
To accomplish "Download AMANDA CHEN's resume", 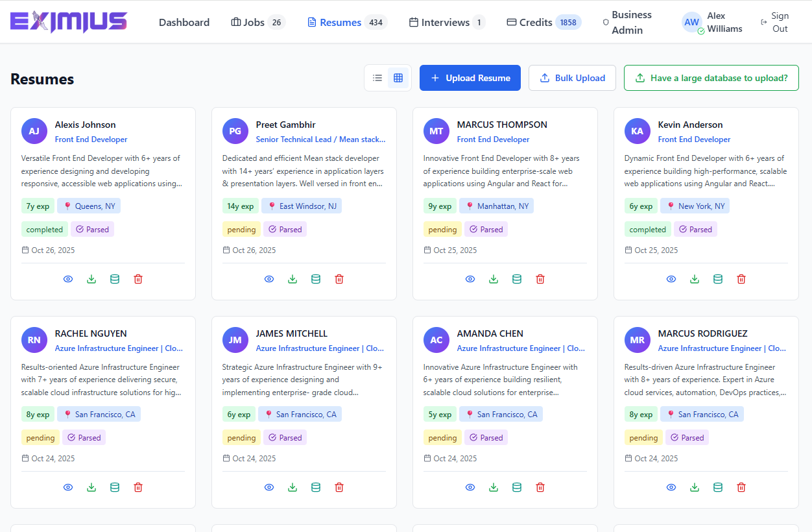I will pyautogui.click(x=494, y=487).
